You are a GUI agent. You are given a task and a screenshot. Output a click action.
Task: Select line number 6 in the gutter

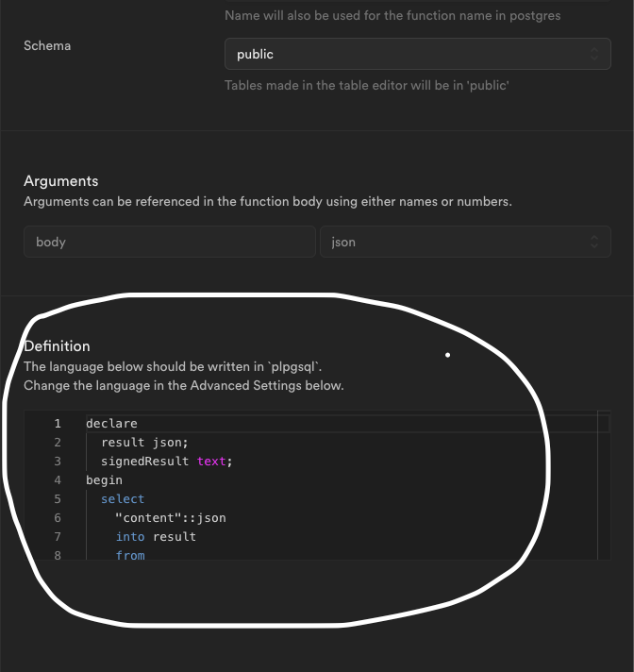click(58, 518)
